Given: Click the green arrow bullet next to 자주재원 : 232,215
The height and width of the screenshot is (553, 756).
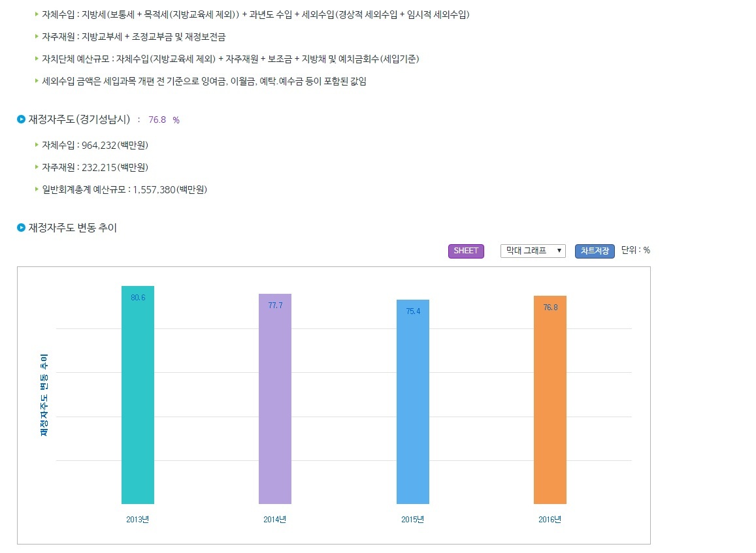Looking at the screenshot, I should coord(37,166).
